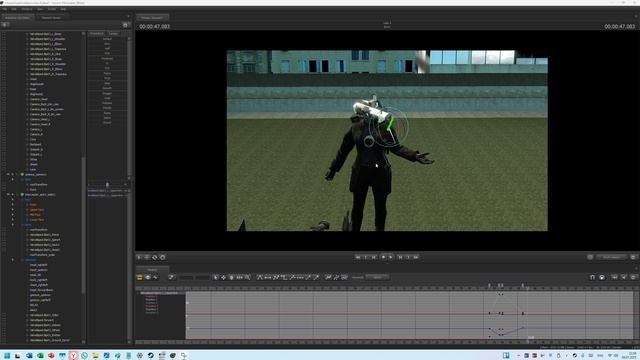Open the File menu
This screenshot has height=360, width=640.
pos(4,9)
